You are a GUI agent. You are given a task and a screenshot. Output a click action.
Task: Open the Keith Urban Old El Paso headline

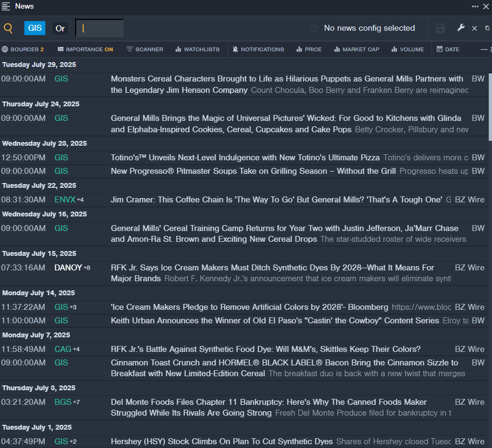tap(275, 321)
